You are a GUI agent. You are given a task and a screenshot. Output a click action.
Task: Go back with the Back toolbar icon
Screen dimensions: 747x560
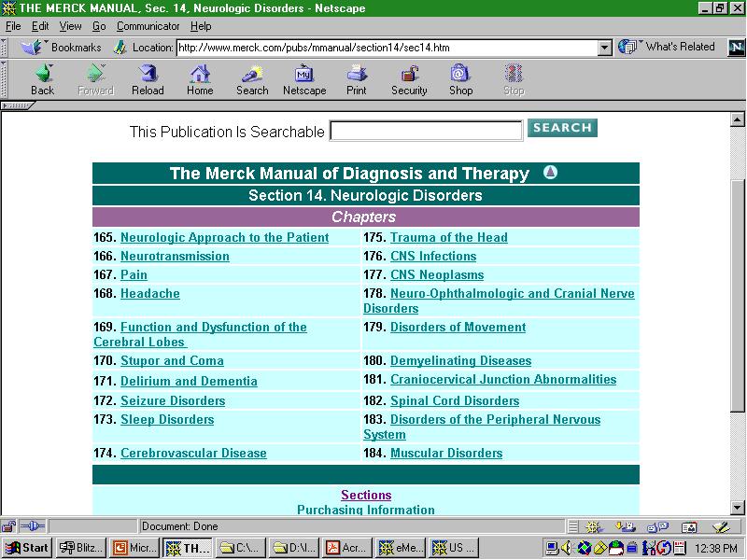(43, 74)
